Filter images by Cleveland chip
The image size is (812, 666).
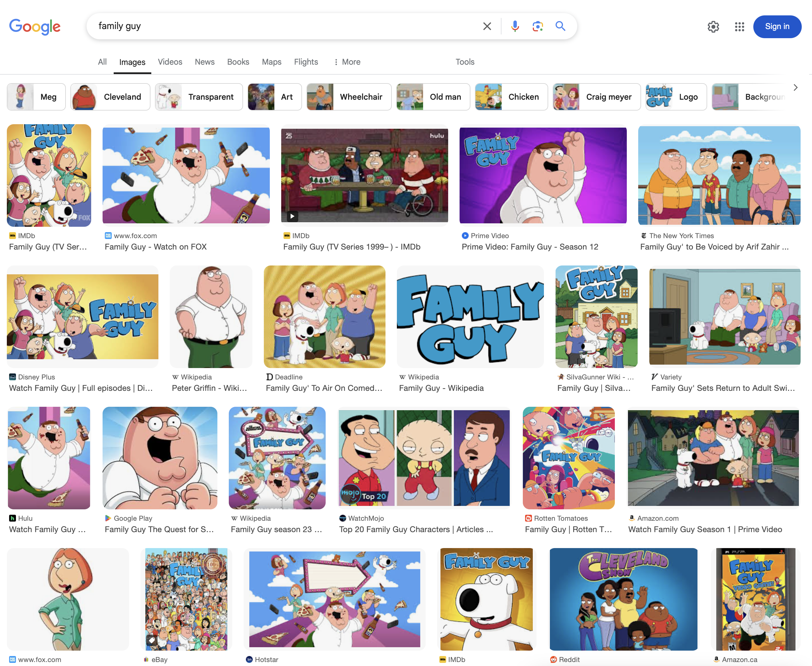(x=110, y=97)
